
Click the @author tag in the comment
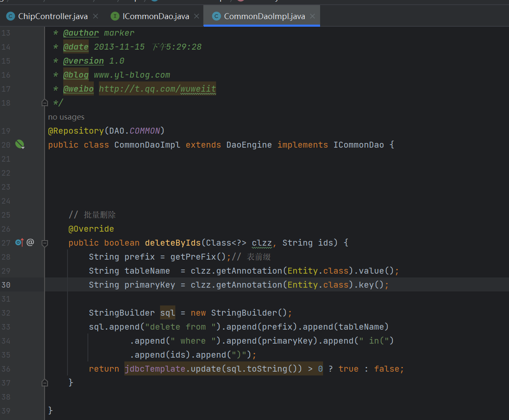pos(81,33)
